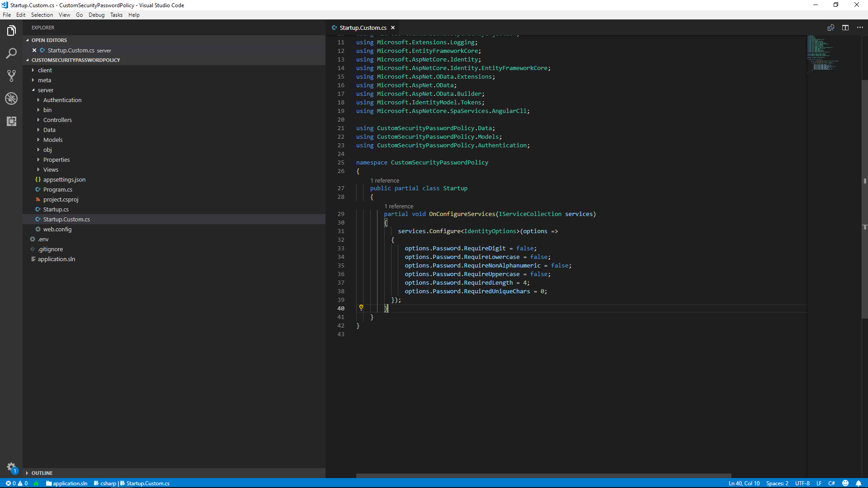The height and width of the screenshot is (488, 868).
Task: Expand the Models folder
Action: pyautogui.click(x=174, y=140)
